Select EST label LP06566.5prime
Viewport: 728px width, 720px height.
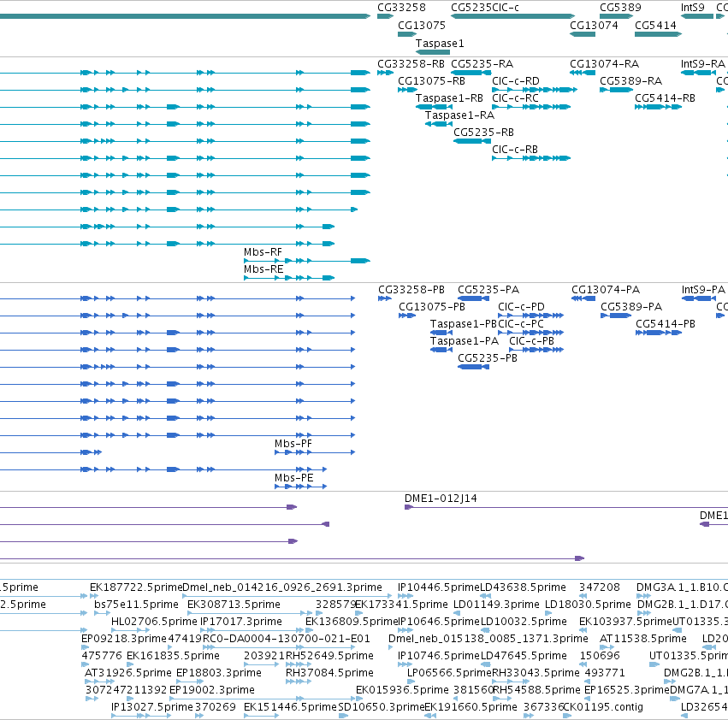coord(449,674)
